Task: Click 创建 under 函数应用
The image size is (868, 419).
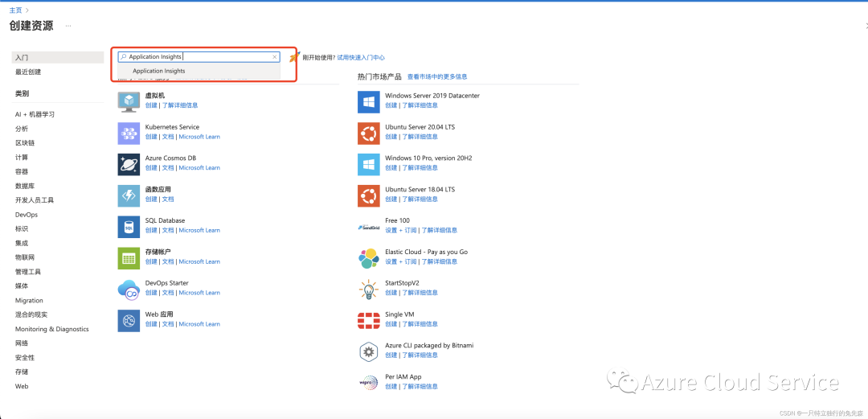Action: 151,199
